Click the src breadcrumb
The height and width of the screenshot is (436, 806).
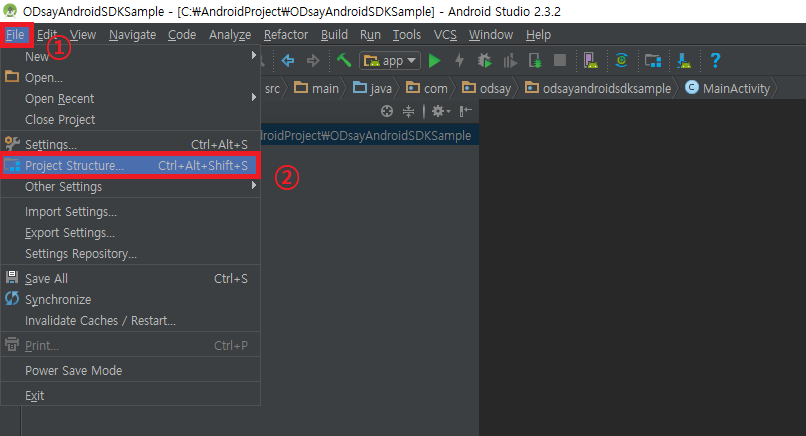(272, 89)
